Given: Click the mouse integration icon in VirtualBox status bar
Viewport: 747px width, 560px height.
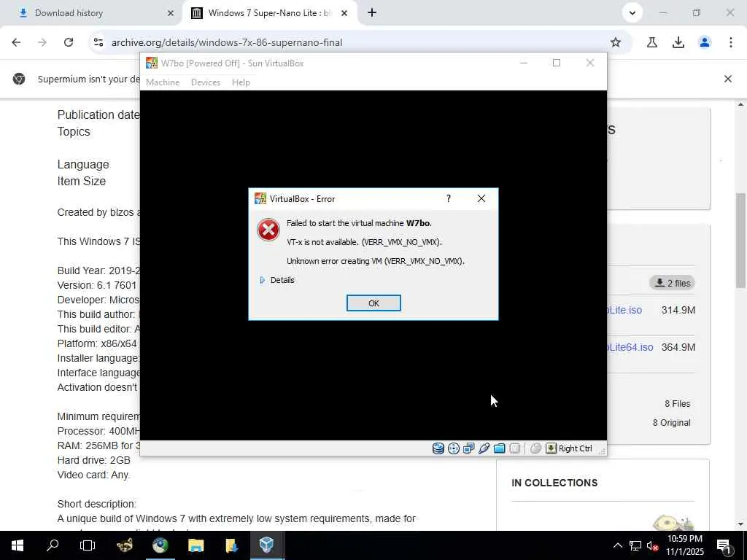Looking at the screenshot, I should click(536, 448).
